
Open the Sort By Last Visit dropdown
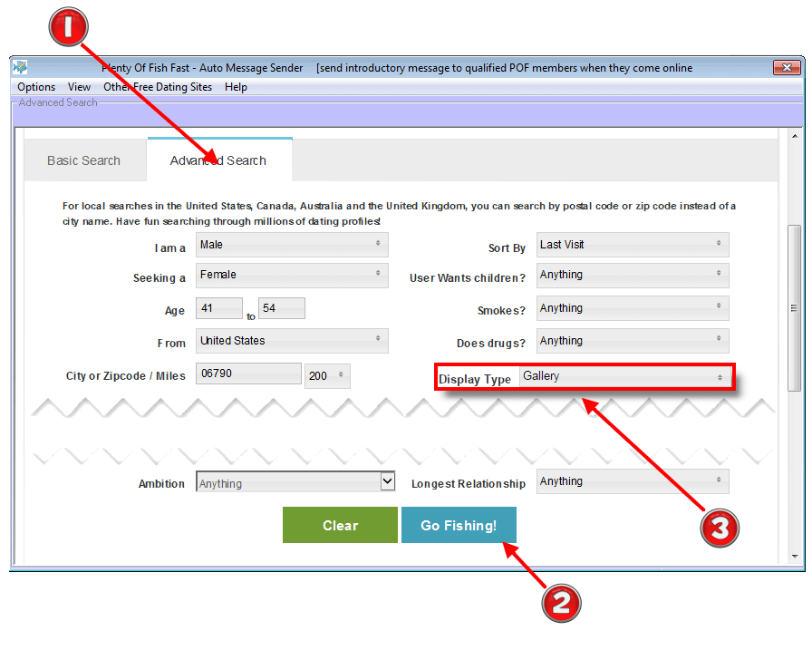(633, 245)
